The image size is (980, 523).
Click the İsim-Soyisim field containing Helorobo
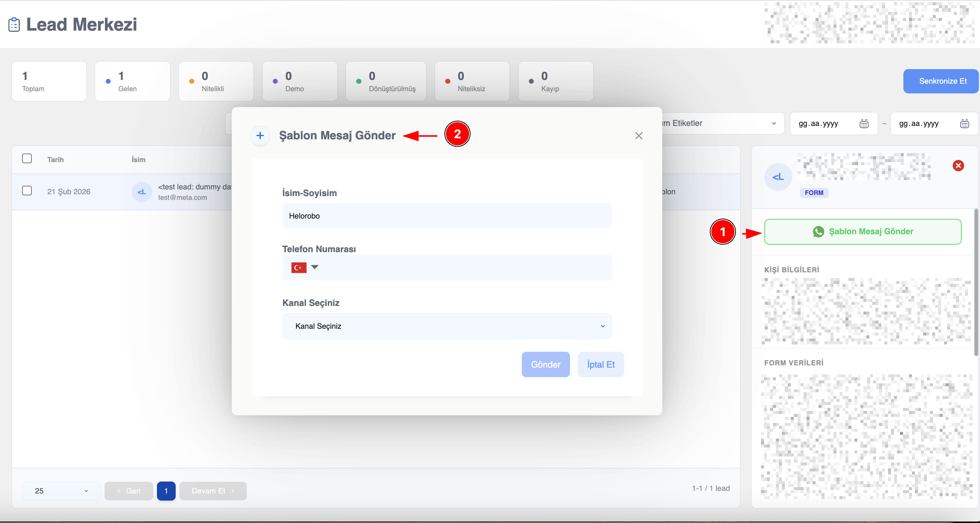pyautogui.click(x=447, y=216)
